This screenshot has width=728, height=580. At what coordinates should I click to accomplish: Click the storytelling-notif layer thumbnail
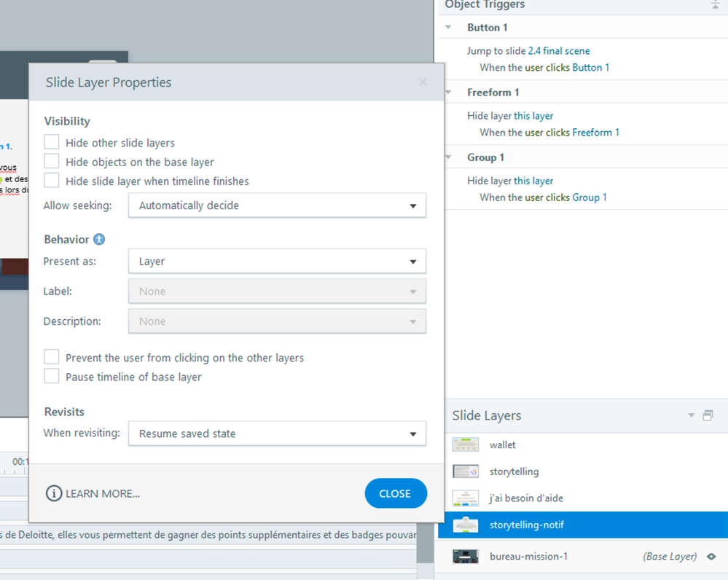pos(466,525)
